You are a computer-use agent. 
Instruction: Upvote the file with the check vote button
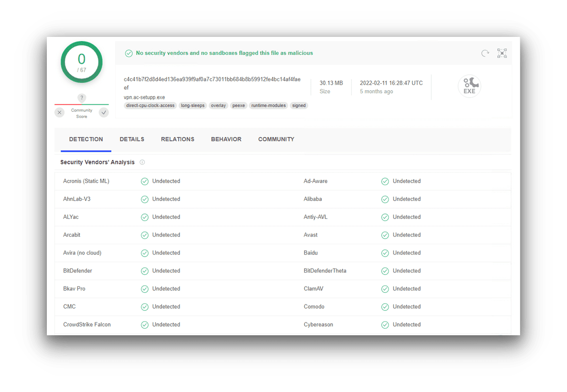[x=104, y=112]
